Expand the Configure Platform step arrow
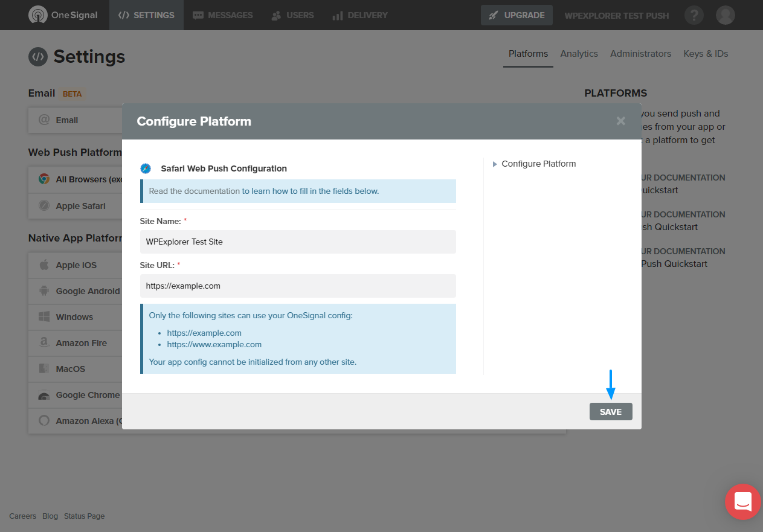The image size is (763, 532). point(495,164)
